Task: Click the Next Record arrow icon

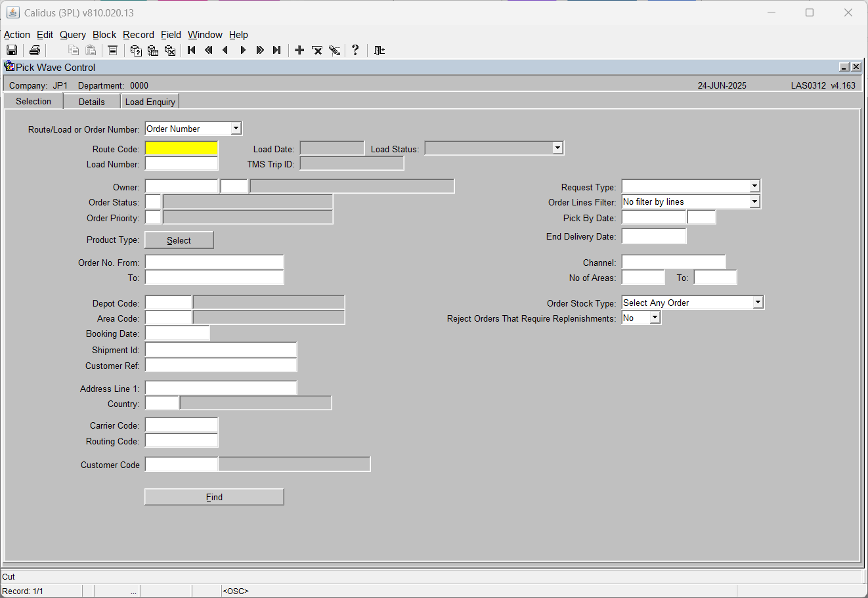Action: pyautogui.click(x=243, y=51)
